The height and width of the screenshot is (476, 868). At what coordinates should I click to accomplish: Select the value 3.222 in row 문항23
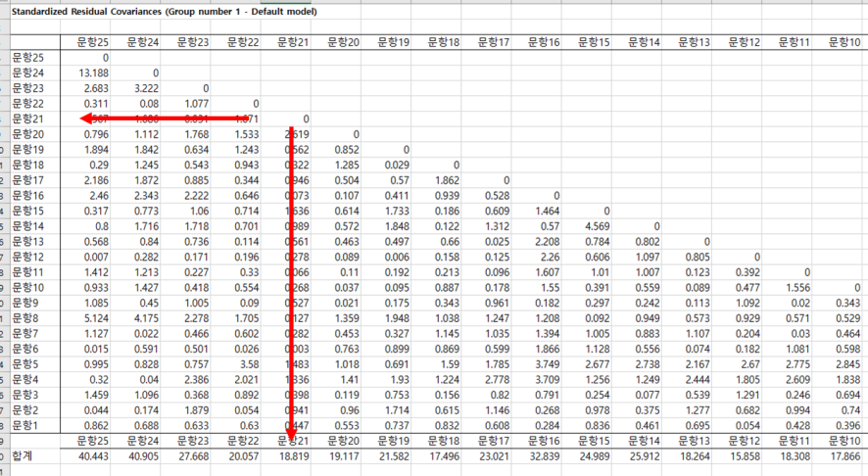coord(146,88)
